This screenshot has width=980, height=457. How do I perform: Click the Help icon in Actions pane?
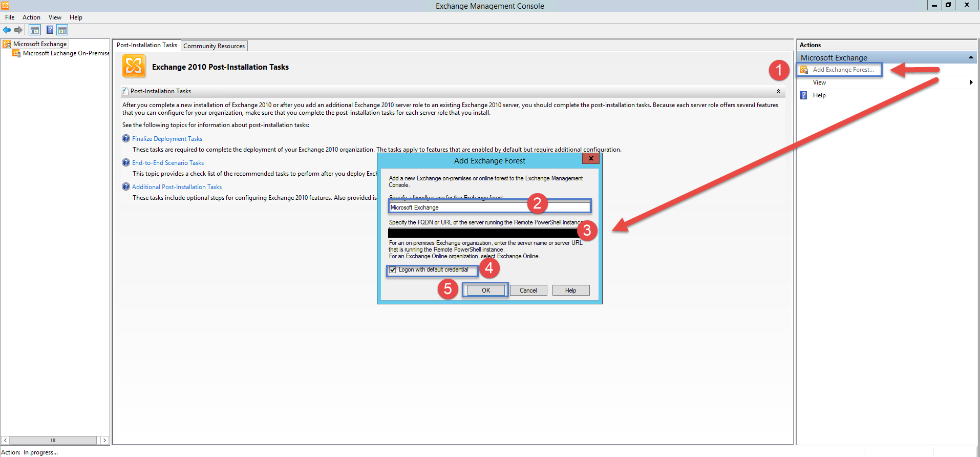tap(804, 95)
